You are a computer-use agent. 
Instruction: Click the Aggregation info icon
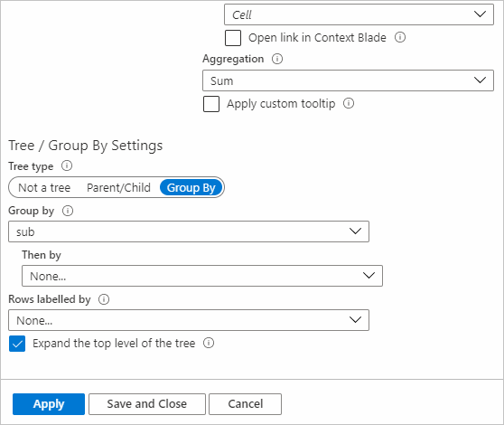(x=277, y=59)
